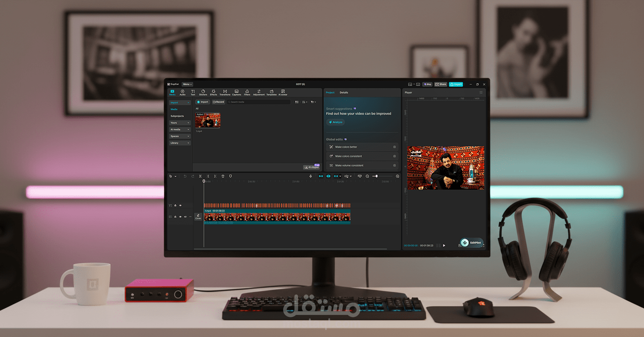Open the Text tool icon
The image size is (644, 337).
193,92
